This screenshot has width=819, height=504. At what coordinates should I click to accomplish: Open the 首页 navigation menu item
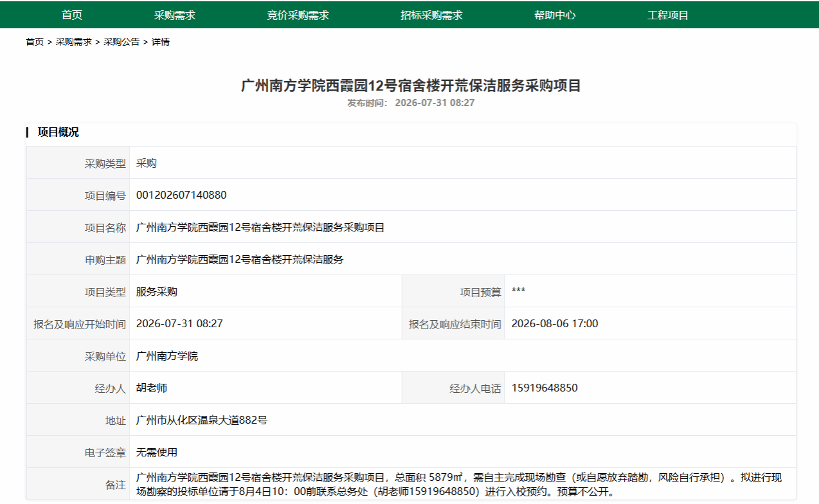(x=72, y=15)
